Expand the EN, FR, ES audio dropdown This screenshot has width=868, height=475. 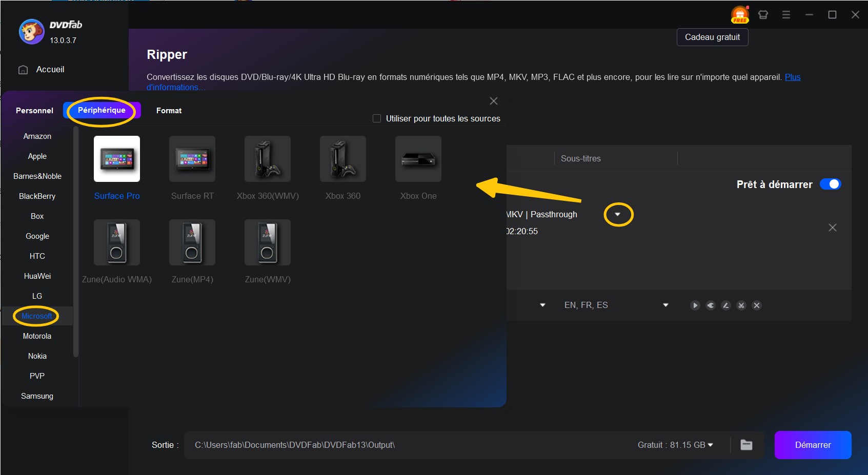(x=665, y=305)
